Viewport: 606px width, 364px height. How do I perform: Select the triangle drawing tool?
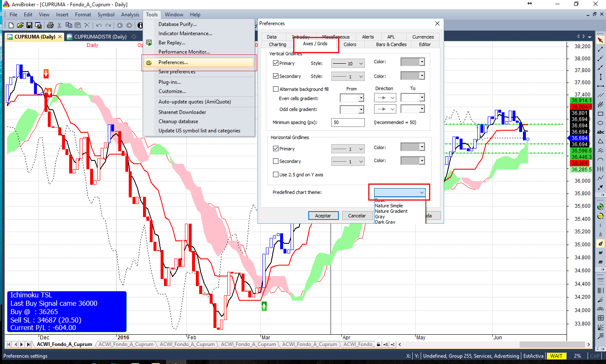[601, 141]
